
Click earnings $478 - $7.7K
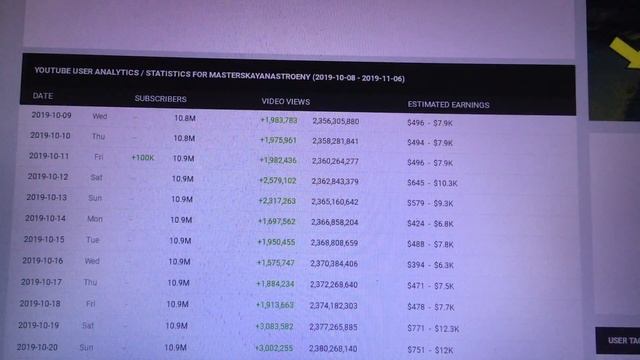tap(431, 307)
